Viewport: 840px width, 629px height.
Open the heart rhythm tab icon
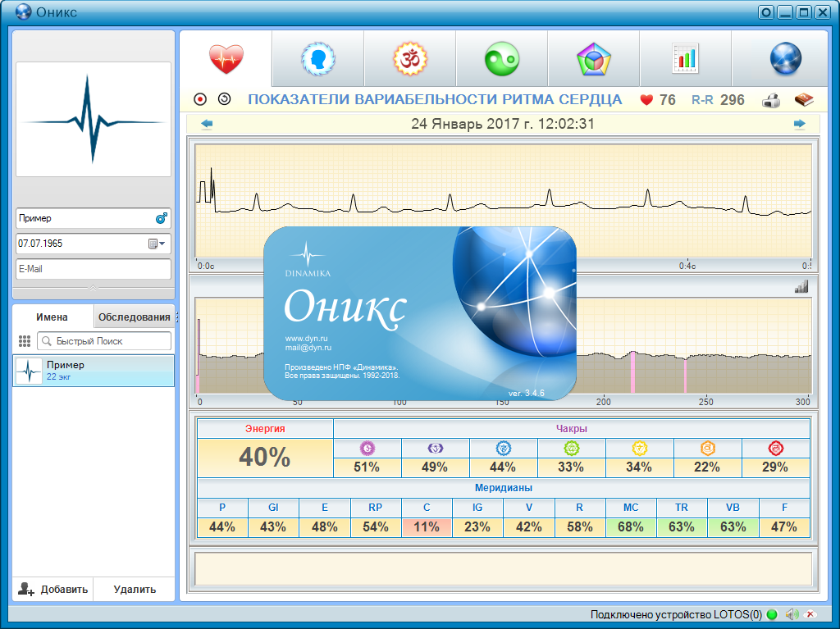point(226,58)
